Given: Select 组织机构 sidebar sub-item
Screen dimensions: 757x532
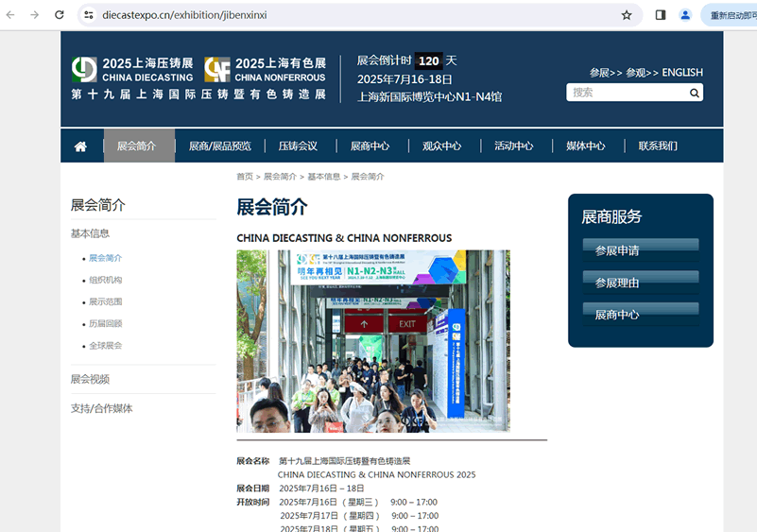Looking at the screenshot, I should 105,280.
